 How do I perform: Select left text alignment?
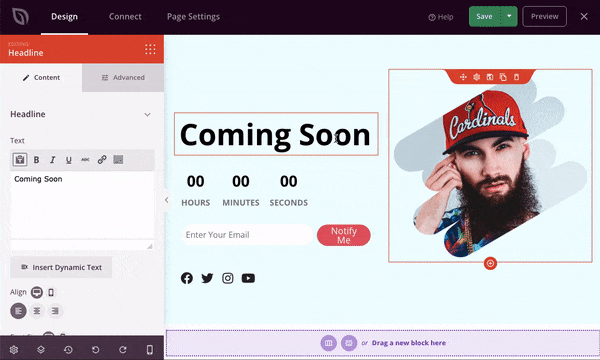(18, 311)
